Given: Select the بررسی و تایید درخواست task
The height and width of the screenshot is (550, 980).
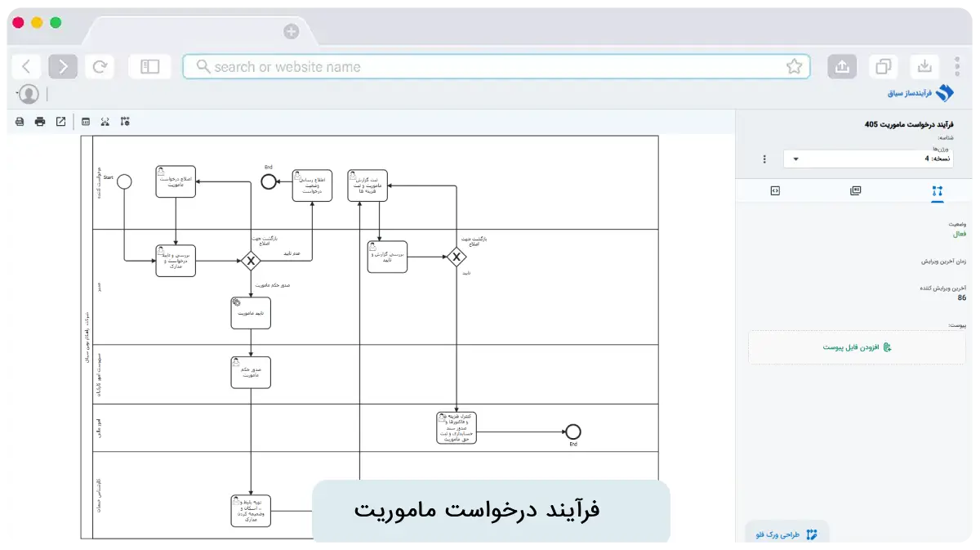Looking at the screenshot, I should (176, 261).
